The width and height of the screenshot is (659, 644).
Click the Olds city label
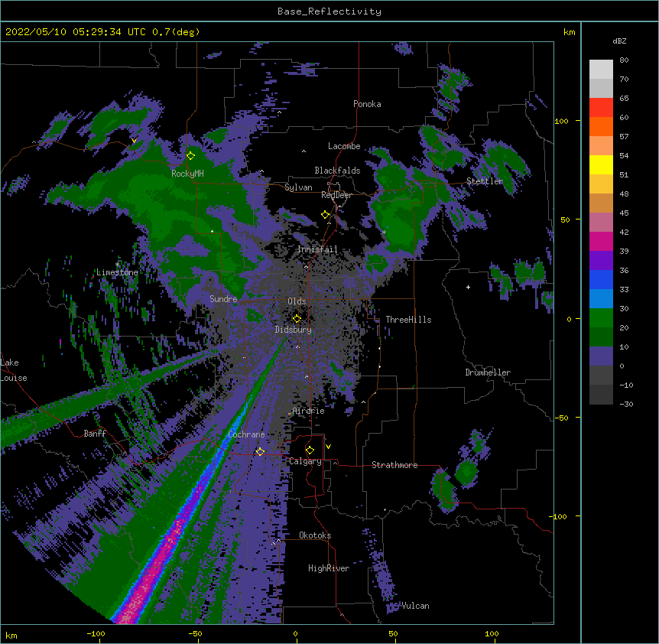coord(297,301)
